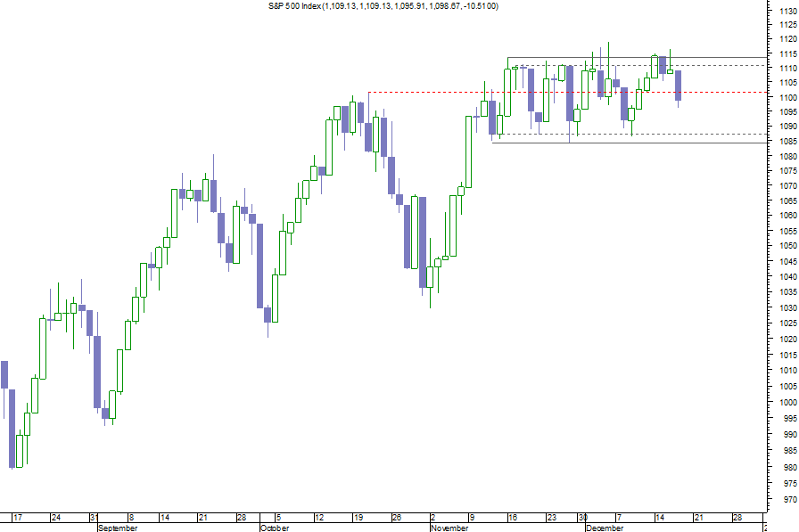Screen dimensions: 799x532
Task: Click date label 30 on time axis
Action: (582, 517)
